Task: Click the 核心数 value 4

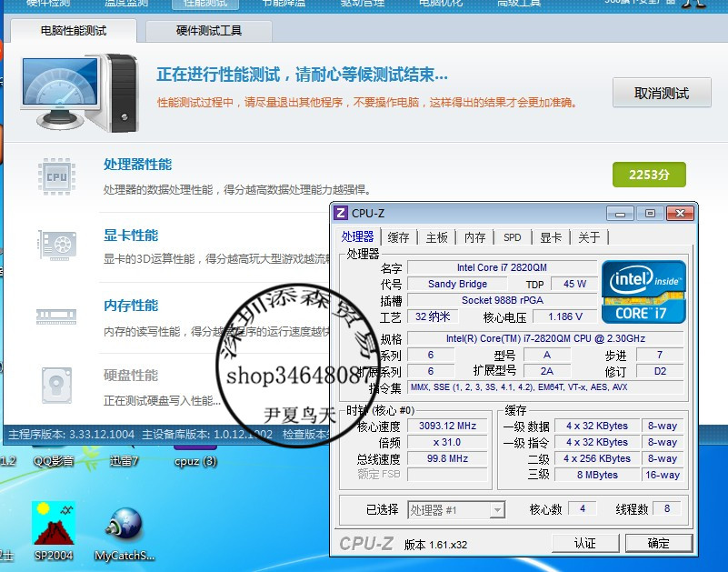Action: point(583,508)
